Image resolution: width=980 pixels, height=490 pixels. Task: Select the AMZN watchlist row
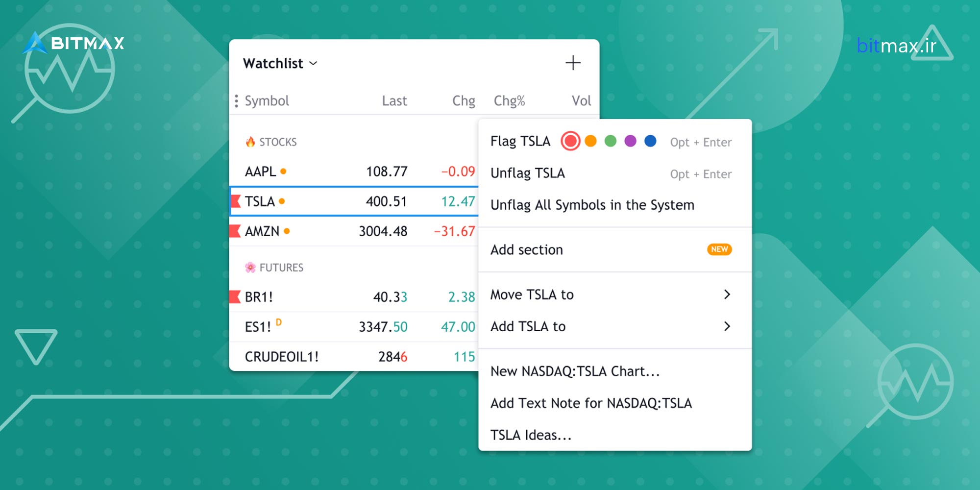point(354,231)
